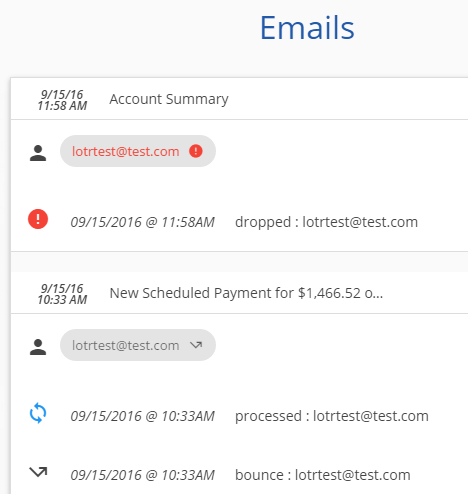This screenshot has height=494, width=468.
Task: Click the 9/15/16 11:58 AM date stamp
Action: 62,100
